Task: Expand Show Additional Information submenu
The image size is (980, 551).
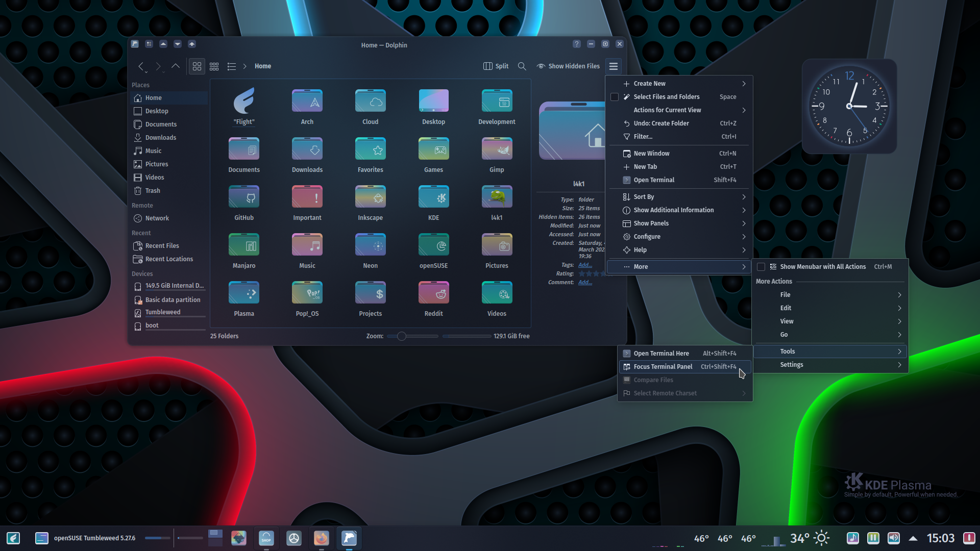Action: [679, 210]
